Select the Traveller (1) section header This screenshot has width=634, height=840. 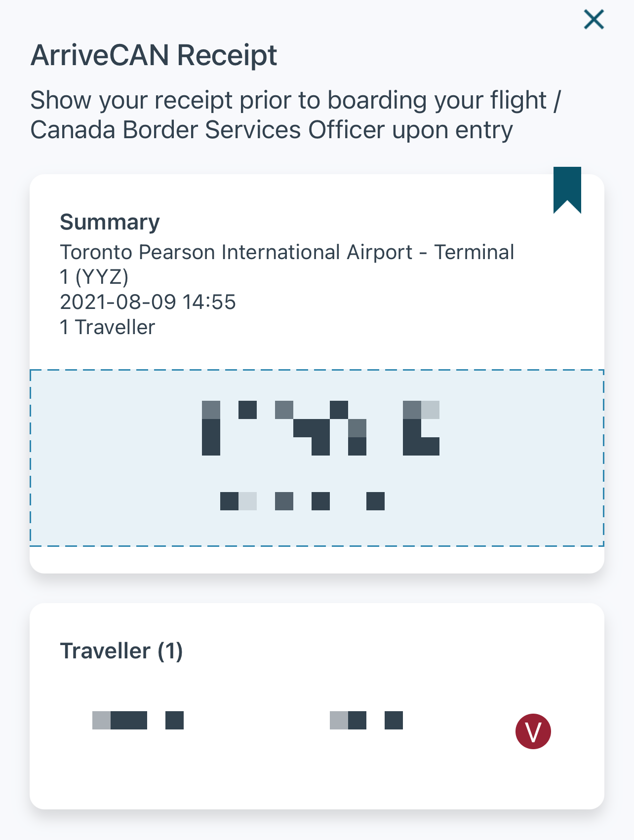(122, 650)
